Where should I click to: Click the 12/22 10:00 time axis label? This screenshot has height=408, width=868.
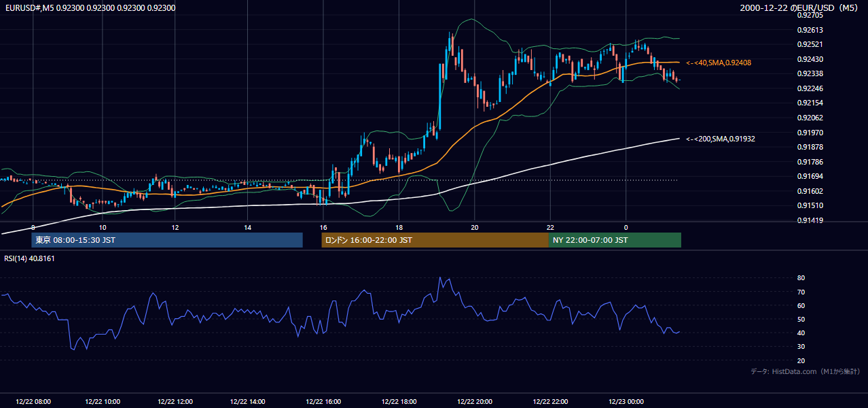coord(103,401)
